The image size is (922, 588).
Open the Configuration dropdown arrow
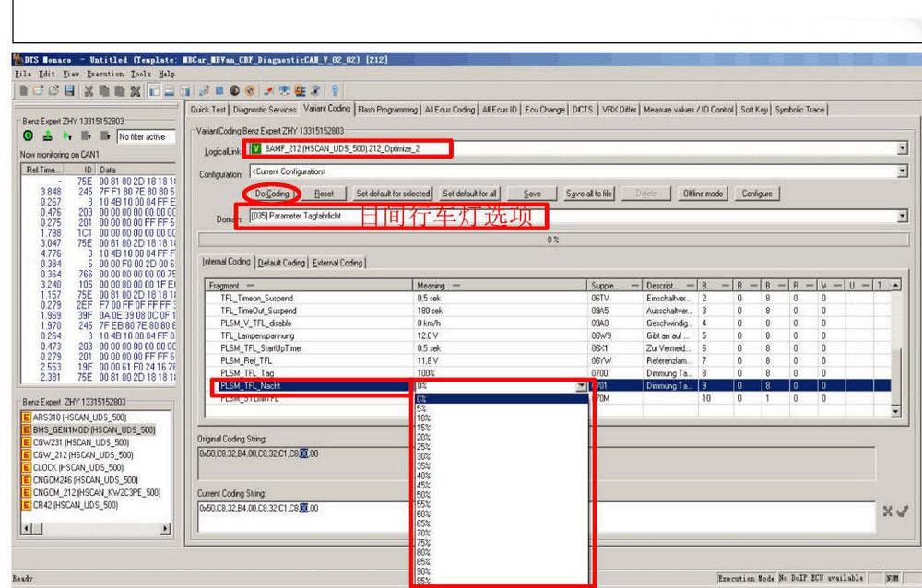[x=903, y=171]
